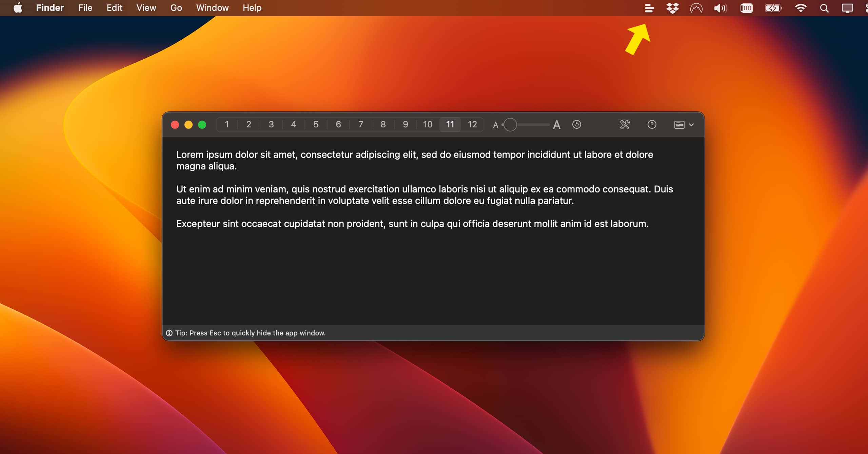Click the memory monitor menu bar icon
Viewport: 868px width, 454px height.
point(746,8)
